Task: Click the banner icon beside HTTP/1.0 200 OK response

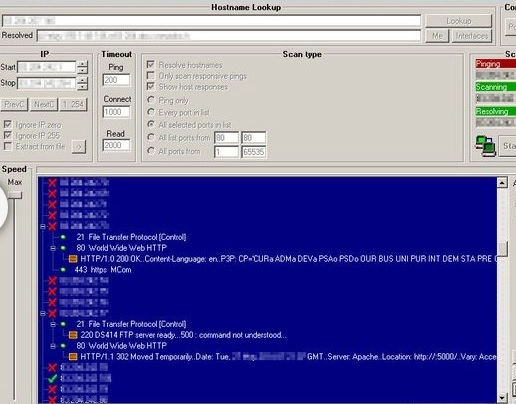Action: pyautogui.click(x=73, y=259)
